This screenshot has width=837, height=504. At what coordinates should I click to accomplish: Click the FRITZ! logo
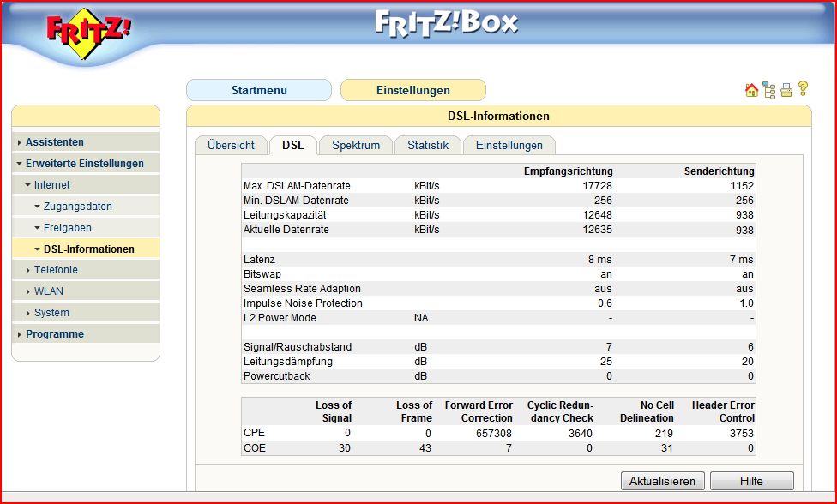click(88, 33)
